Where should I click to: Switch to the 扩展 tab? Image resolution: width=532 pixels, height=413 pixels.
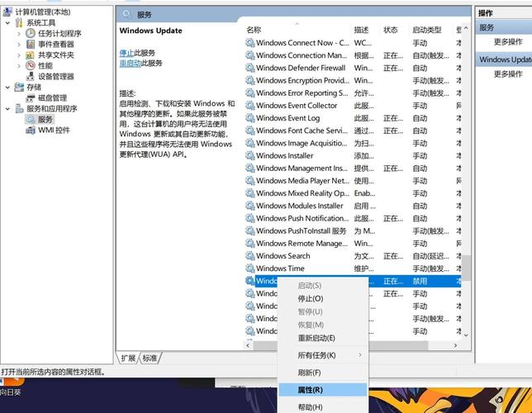point(128,358)
